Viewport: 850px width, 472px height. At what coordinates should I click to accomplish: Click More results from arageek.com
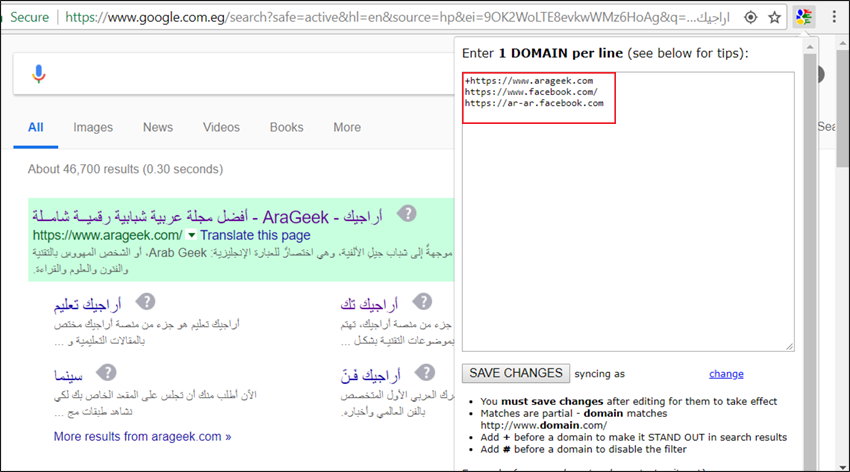pos(143,436)
